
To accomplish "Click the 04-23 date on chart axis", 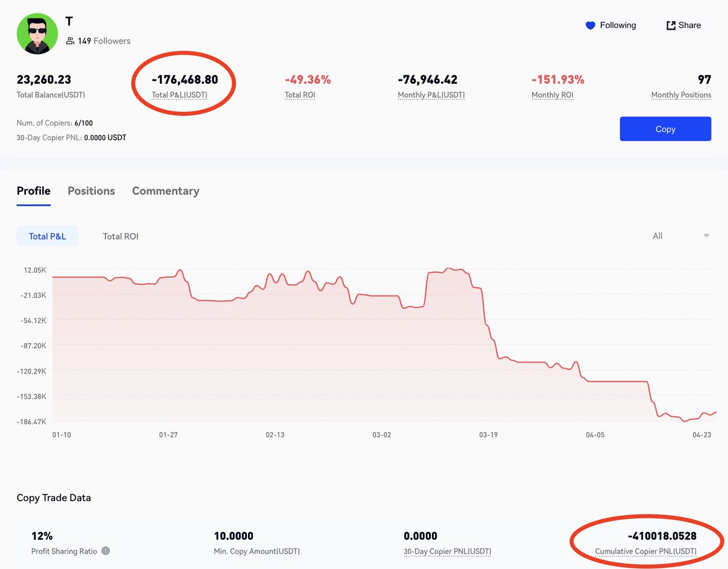I will click(x=702, y=435).
